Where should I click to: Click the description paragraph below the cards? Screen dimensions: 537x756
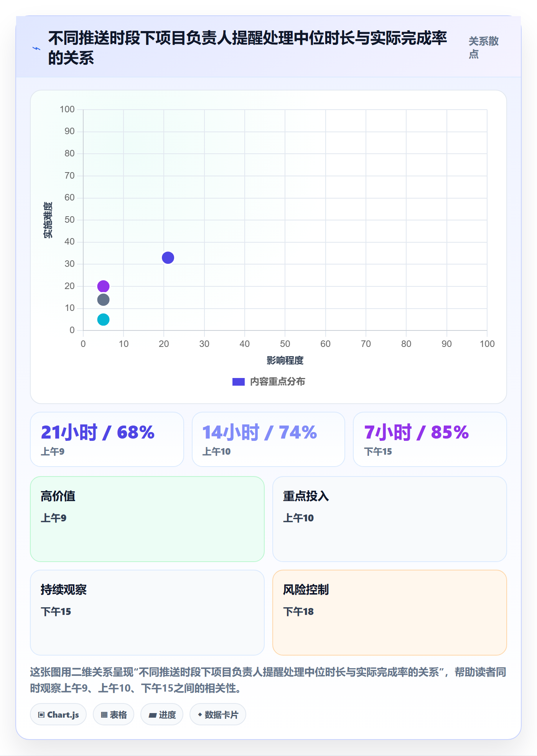pyautogui.click(x=268, y=680)
